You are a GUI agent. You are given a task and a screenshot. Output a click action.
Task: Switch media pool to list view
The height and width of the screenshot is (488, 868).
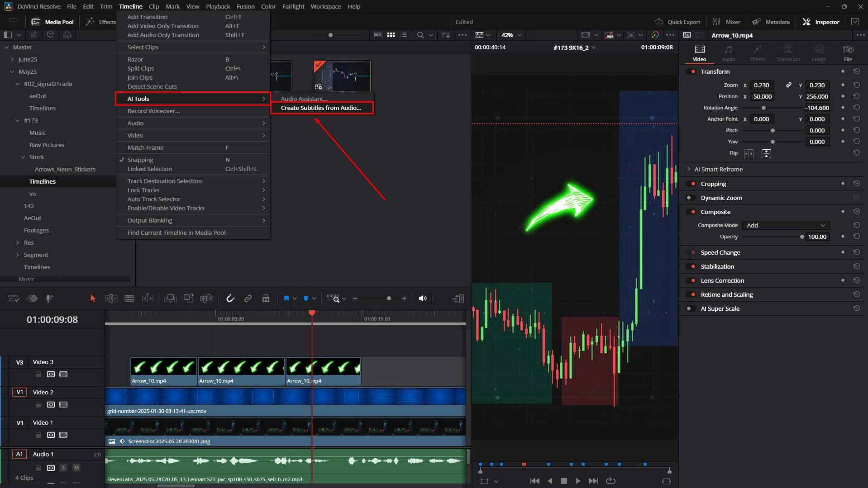click(404, 35)
